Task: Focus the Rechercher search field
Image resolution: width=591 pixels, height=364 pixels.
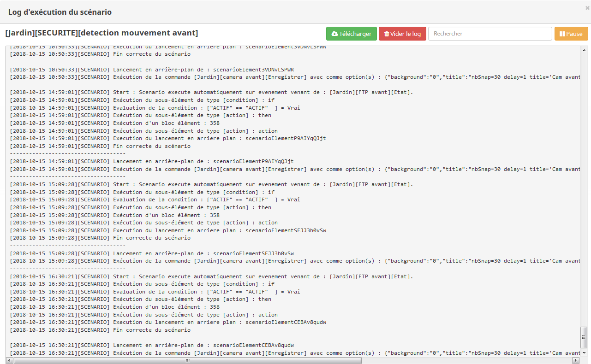Action: point(490,34)
